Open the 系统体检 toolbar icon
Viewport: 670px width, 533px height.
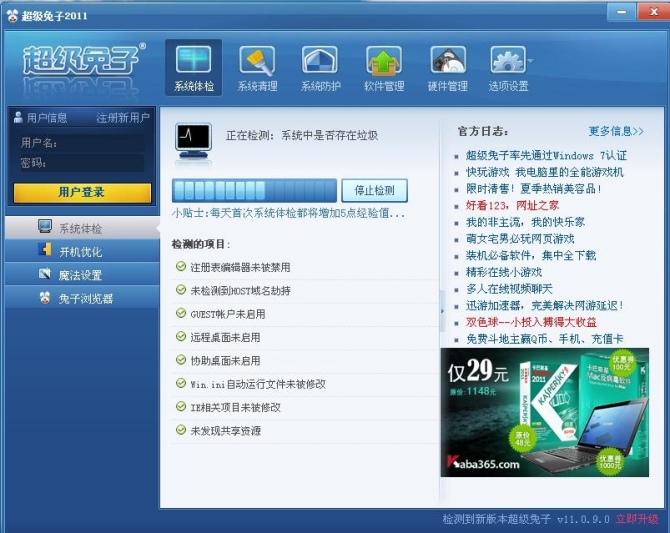(194, 68)
